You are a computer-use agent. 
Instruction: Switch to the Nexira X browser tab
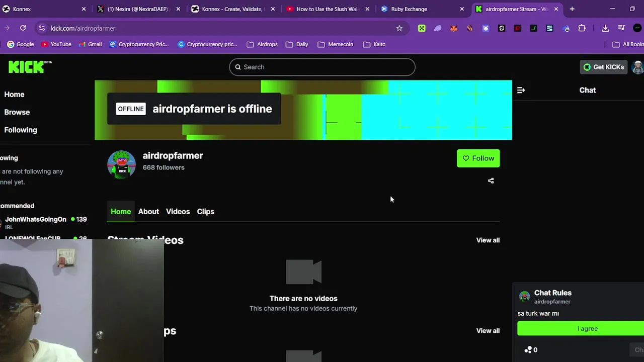(x=138, y=9)
